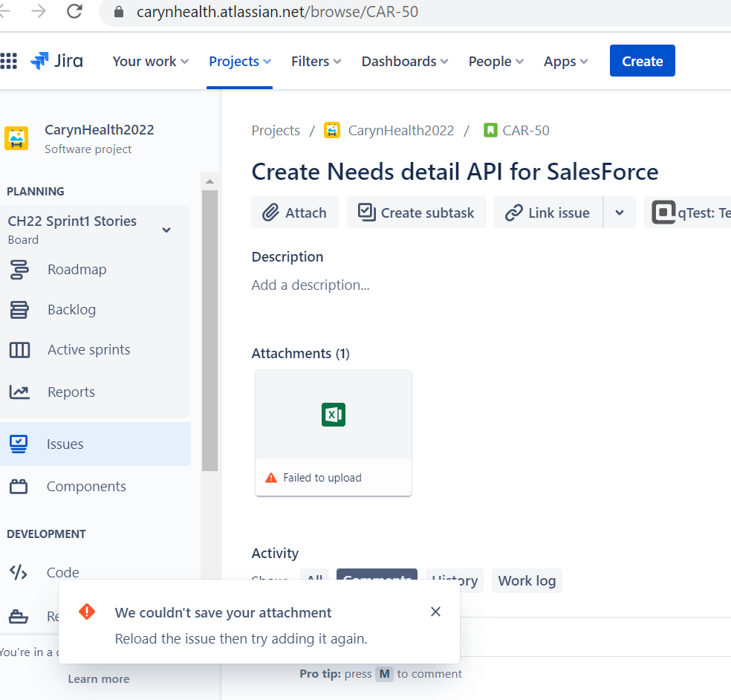Expand the Dashboards dropdown

(405, 61)
